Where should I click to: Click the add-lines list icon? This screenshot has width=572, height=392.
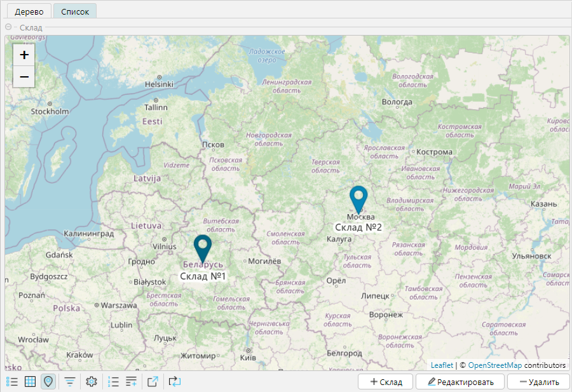point(132,382)
